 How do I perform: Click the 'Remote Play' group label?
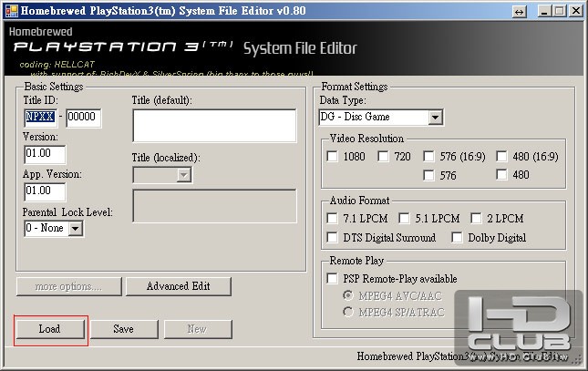[x=356, y=261]
